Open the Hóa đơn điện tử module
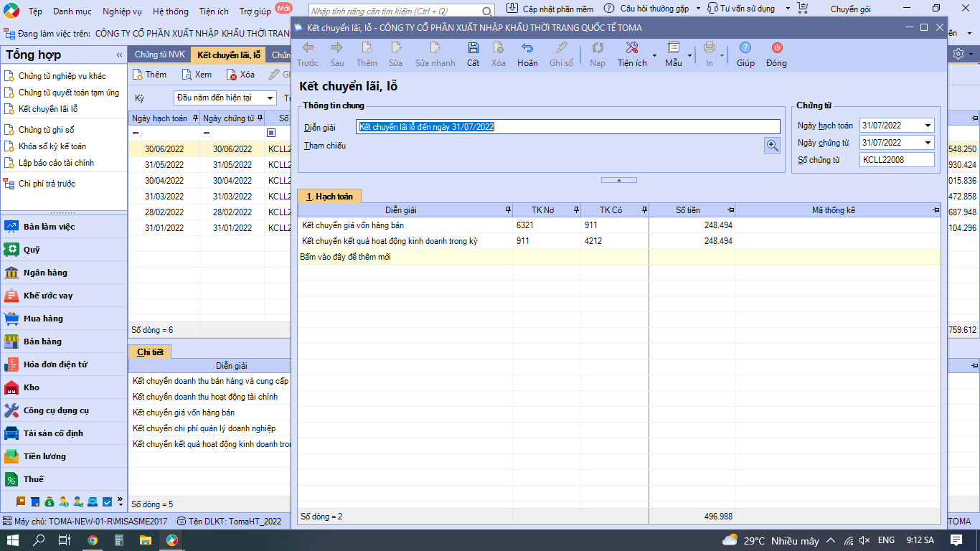 [x=65, y=364]
